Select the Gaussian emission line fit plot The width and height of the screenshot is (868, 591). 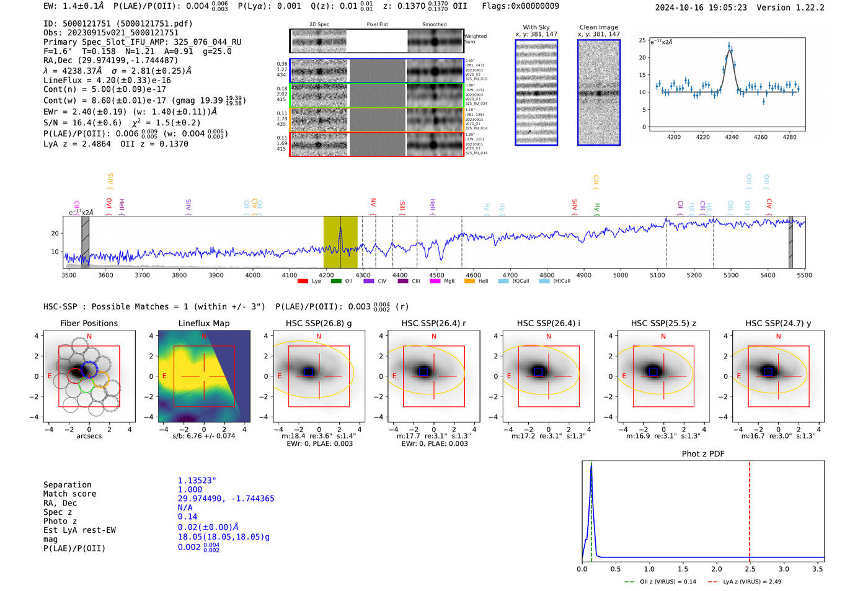727,84
